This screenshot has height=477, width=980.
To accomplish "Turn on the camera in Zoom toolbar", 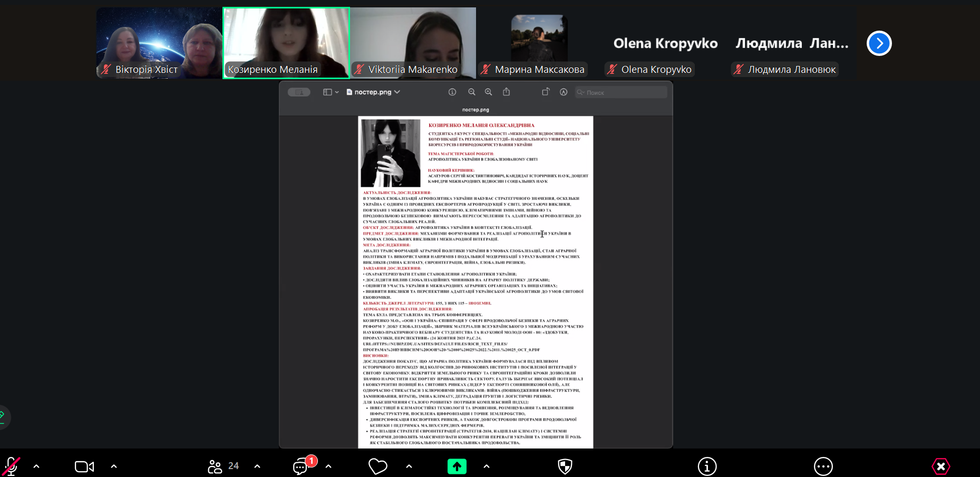I will point(84,466).
